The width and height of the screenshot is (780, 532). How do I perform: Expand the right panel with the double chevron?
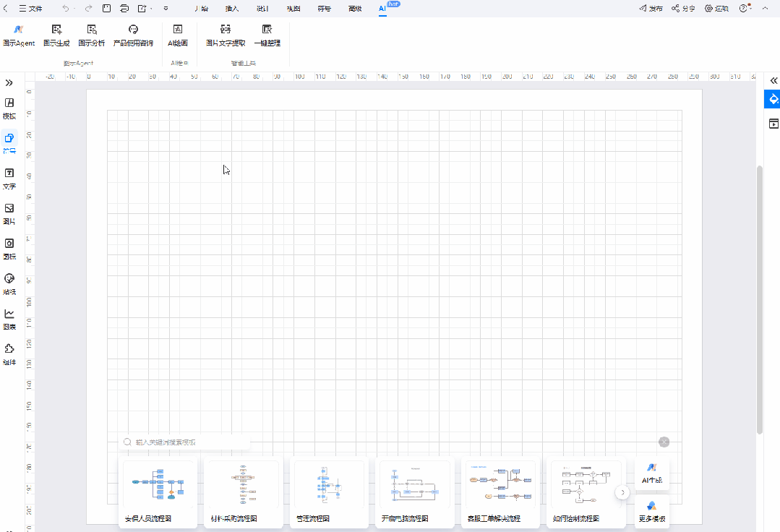tap(773, 81)
